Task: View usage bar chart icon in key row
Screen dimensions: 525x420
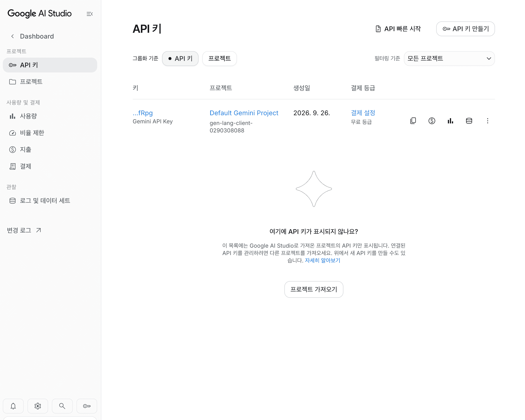Action: 450,121
